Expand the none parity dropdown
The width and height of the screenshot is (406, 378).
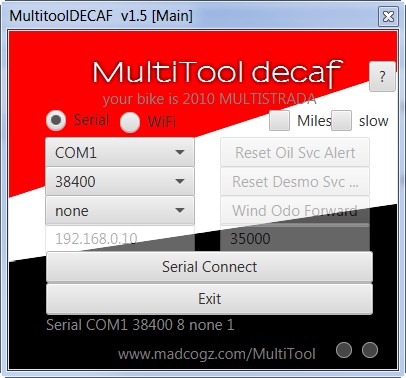[120, 211]
